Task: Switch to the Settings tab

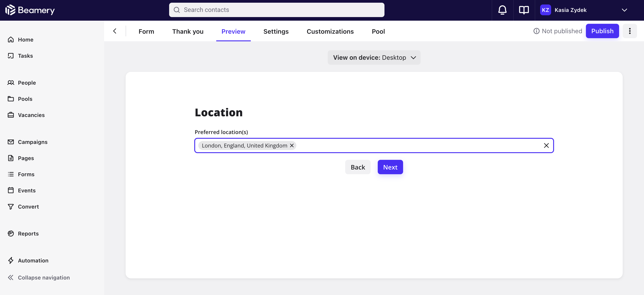Action: [276, 31]
